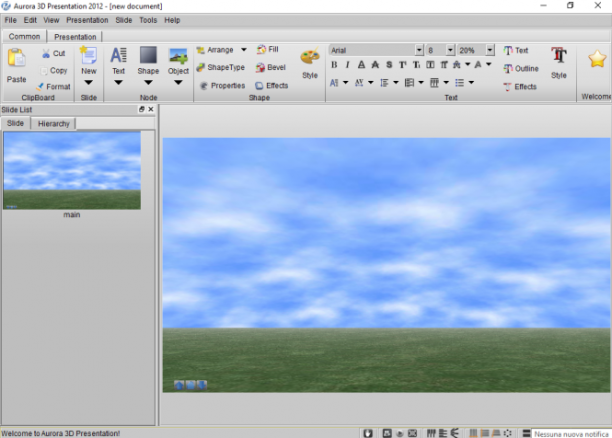Create a New slide
This screenshot has height=438, width=612.
click(89, 61)
